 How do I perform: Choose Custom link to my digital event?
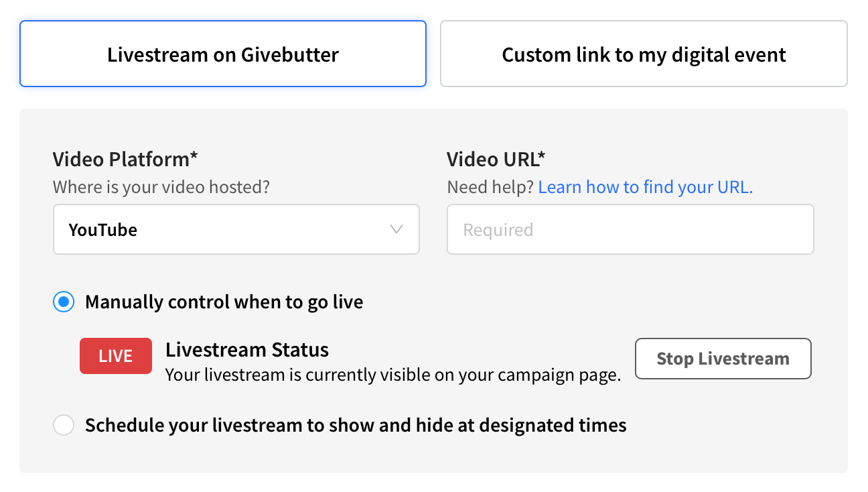[x=644, y=54]
